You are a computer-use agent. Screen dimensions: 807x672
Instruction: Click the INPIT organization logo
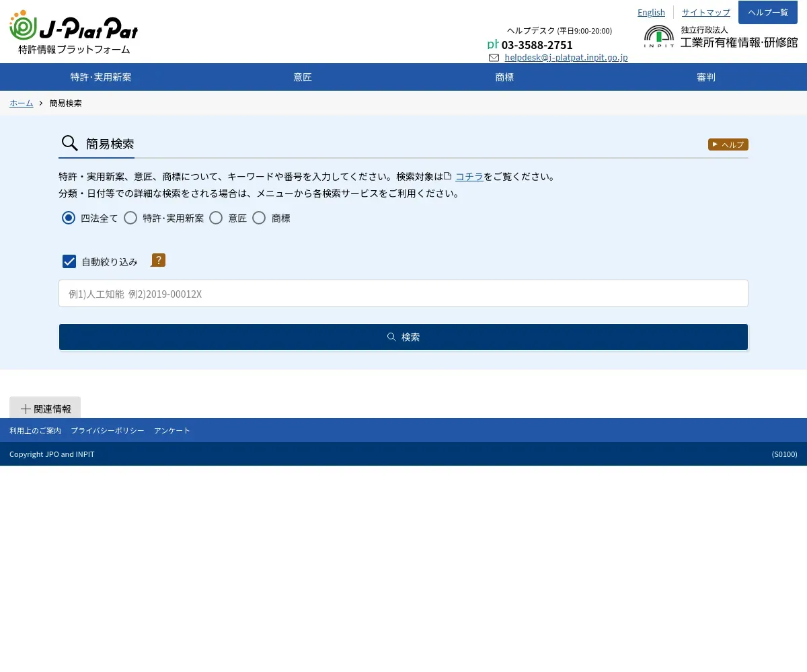coord(659,36)
